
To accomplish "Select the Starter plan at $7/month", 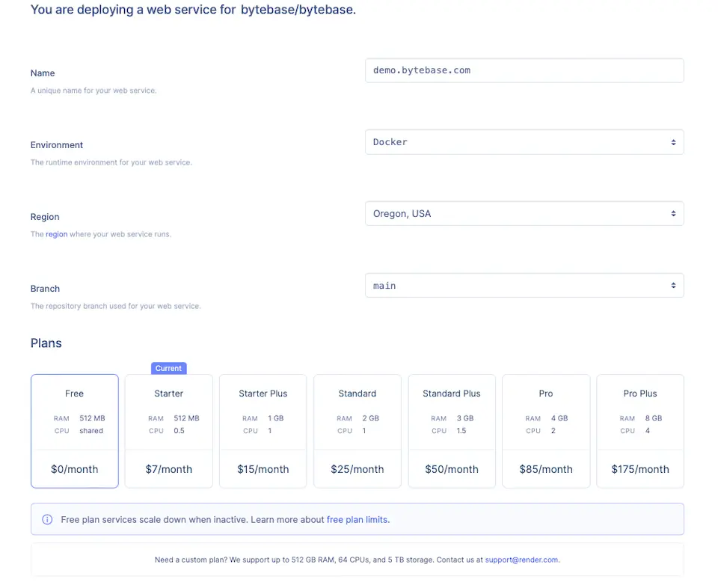I will pos(168,430).
